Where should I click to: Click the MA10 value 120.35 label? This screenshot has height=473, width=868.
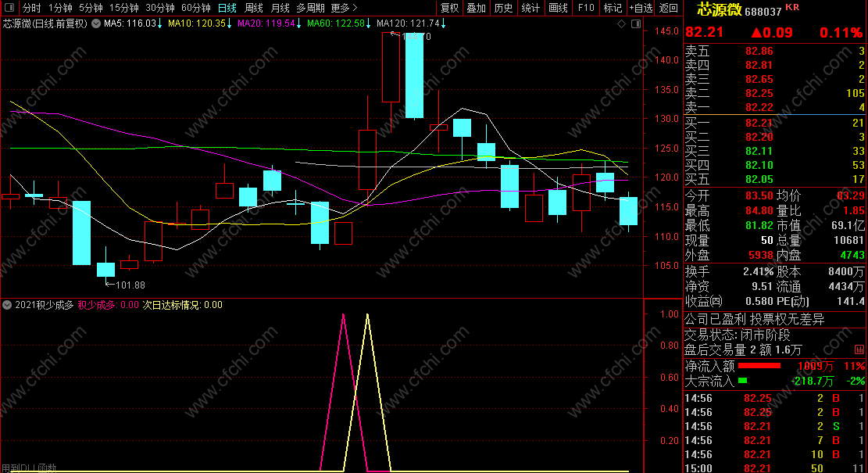tap(200, 23)
